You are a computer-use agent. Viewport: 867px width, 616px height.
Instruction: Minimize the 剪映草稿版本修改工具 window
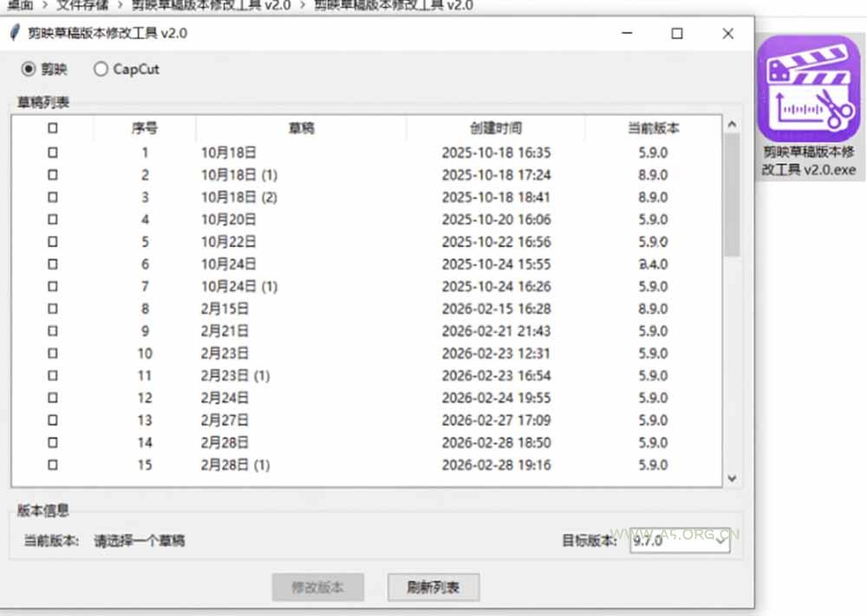[x=627, y=33]
